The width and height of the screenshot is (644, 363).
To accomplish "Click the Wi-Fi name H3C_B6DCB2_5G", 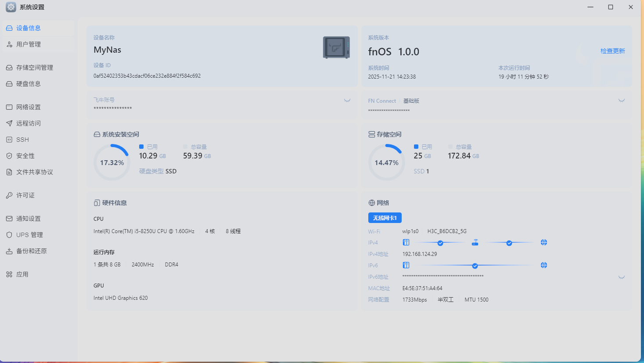I will pos(447,231).
